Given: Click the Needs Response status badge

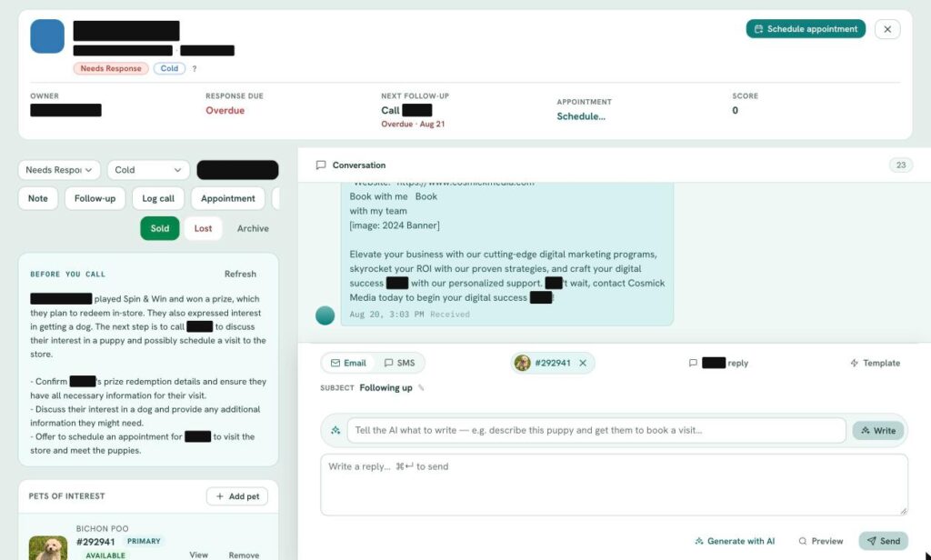Looking at the screenshot, I should coord(111,68).
